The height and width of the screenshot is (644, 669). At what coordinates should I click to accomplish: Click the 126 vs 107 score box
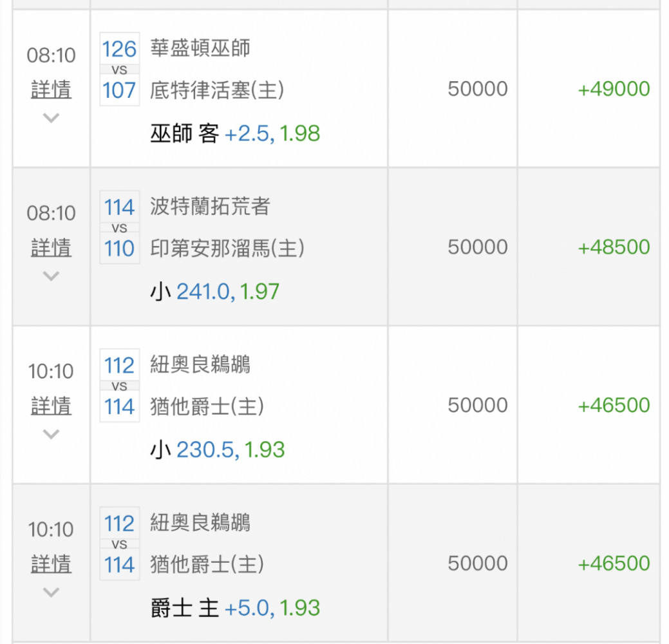[x=120, y=69]
